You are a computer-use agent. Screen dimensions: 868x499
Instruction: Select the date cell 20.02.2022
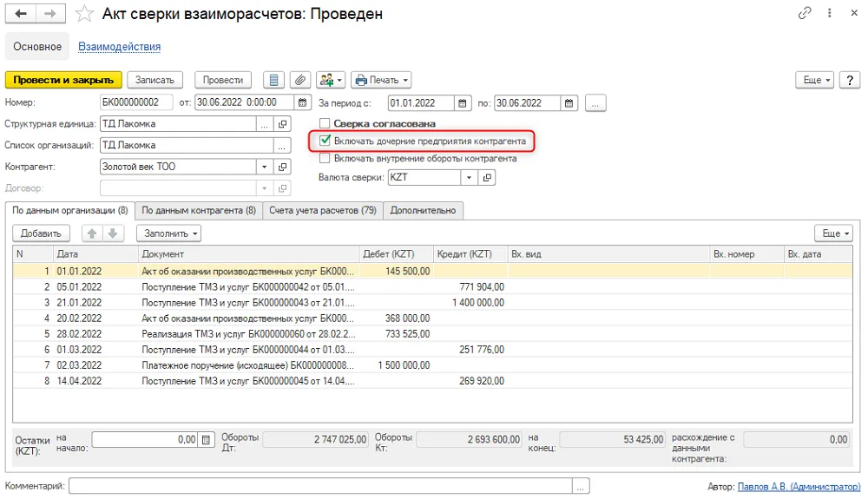click(x=95, y=318)
